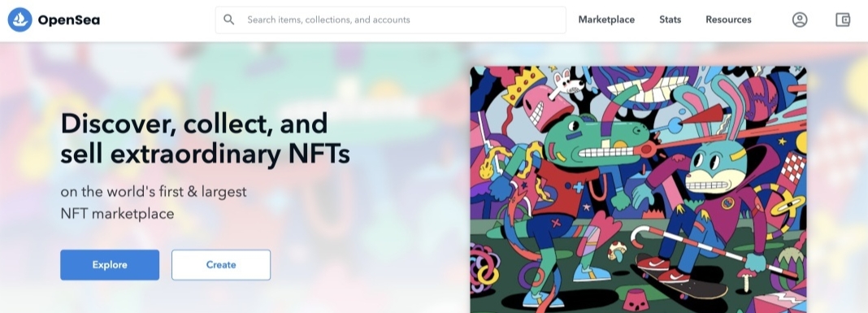Open the featured NFT artwork
This screenshot has height=313, width=868.
click(x=638, y=189)
